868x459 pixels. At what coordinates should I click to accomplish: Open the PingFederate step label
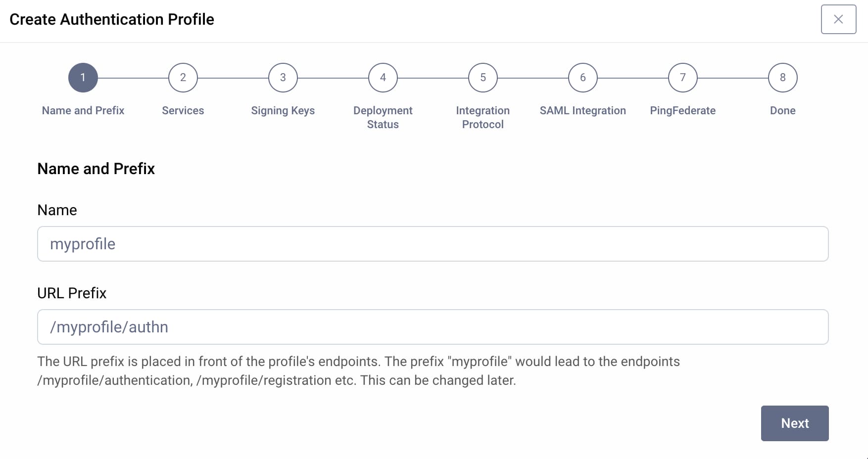tap(683, 110)
